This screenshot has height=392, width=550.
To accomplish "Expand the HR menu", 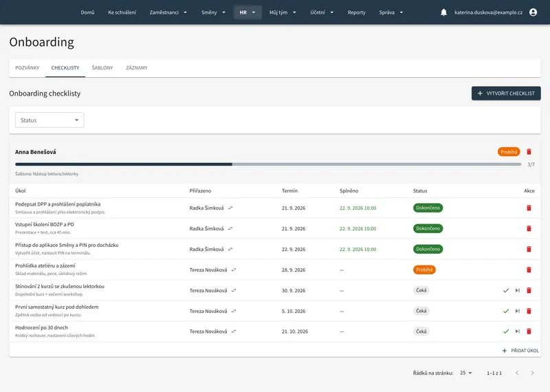I will (247, 12).
